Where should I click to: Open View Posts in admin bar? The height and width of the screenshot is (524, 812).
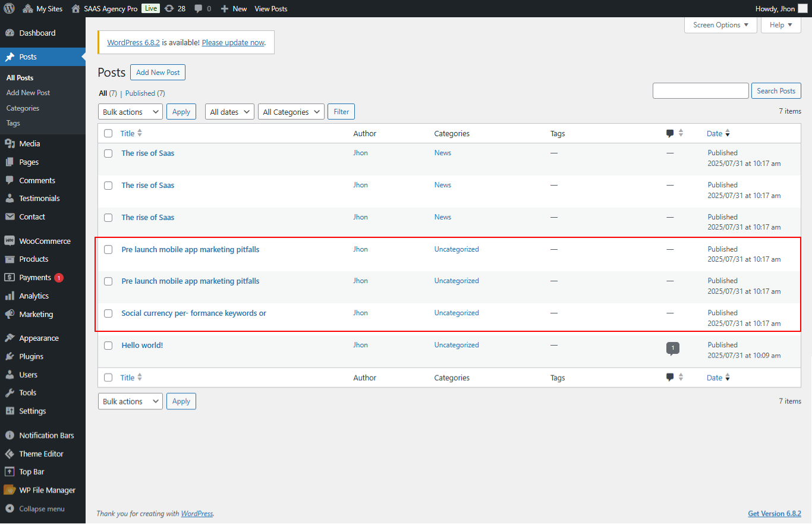tap(270, 9)
